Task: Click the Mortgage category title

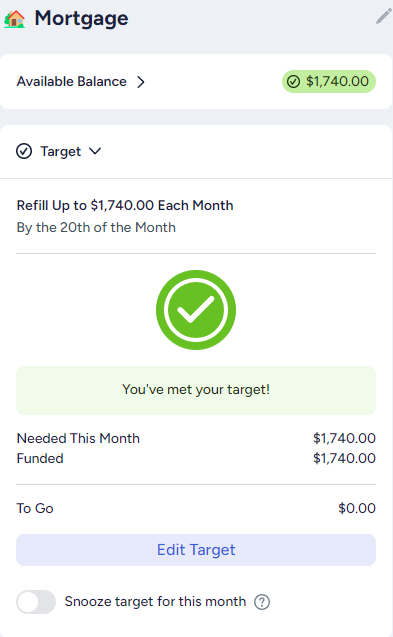Action: coord(81,19)
